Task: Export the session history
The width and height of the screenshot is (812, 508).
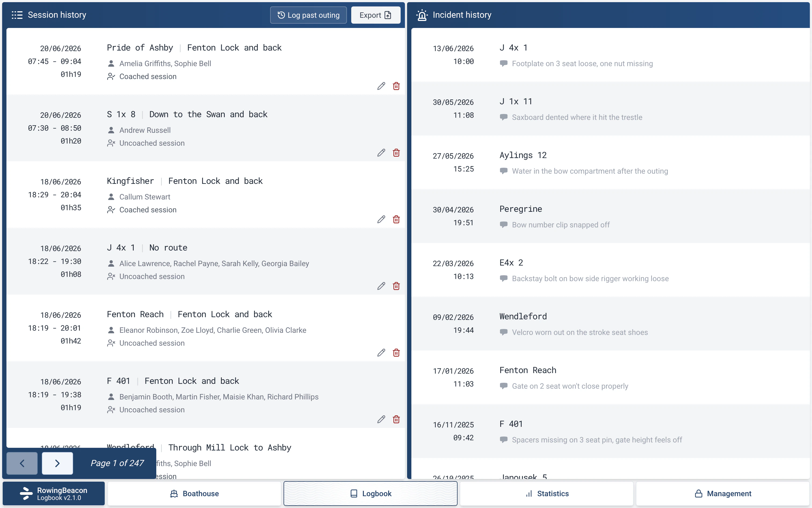Action: (x=376, y=15)
